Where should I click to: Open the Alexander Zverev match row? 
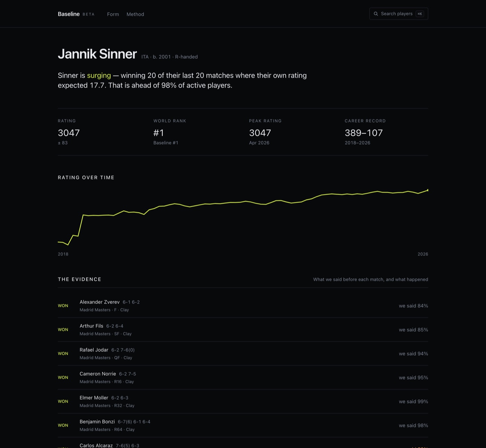243,306
